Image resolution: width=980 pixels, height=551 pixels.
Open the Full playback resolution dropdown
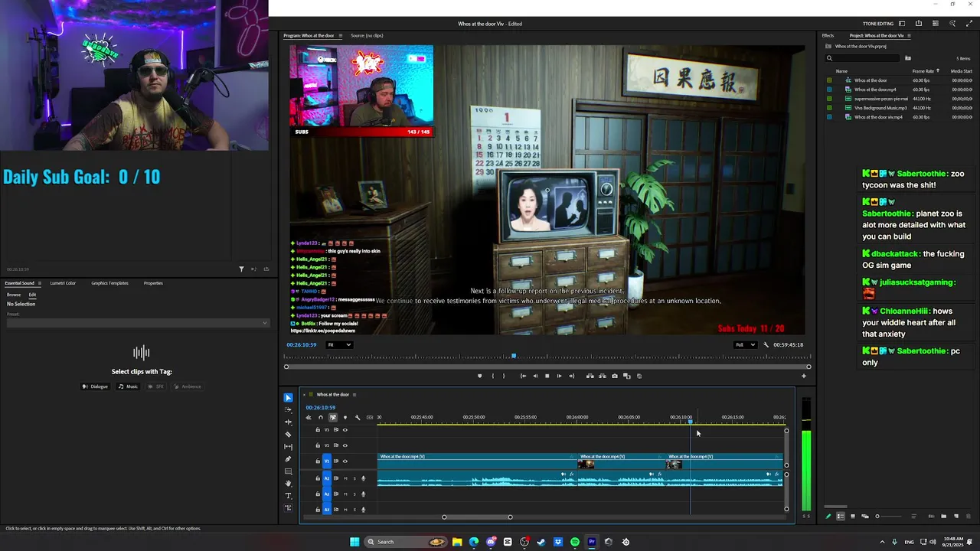[x=746, y=344]
